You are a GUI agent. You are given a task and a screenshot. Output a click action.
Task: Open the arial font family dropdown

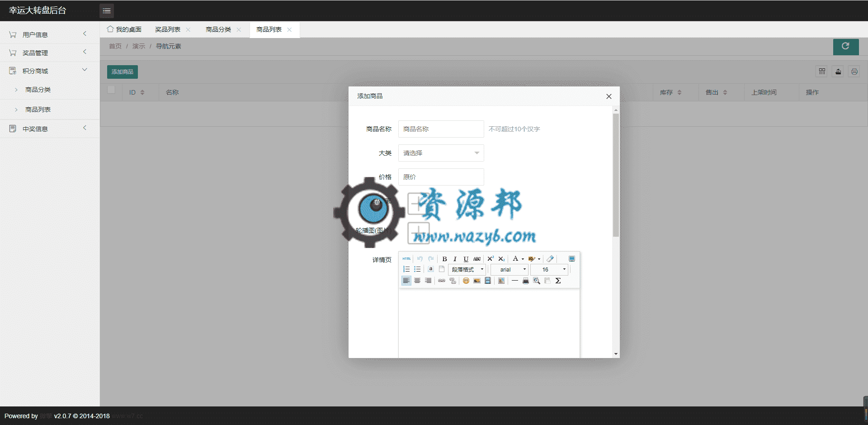[x=509, y=269]
